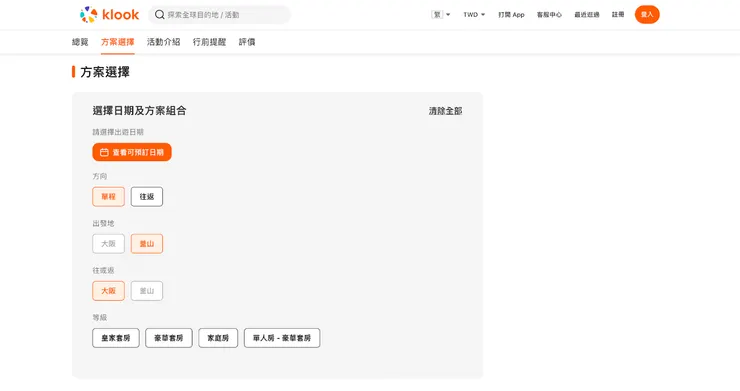Select 釜山 under 出發地
Screen dimensions: 740x391
147,244
